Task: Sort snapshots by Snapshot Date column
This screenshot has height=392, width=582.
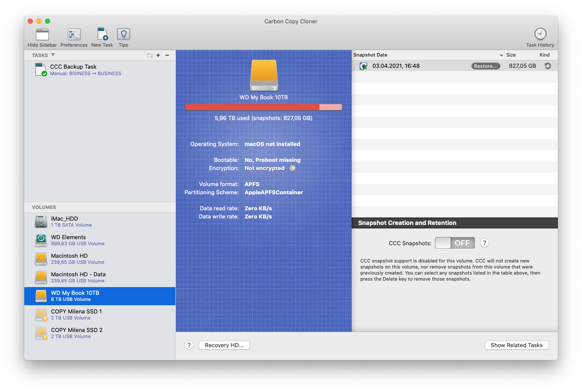Action: (428, 55)
